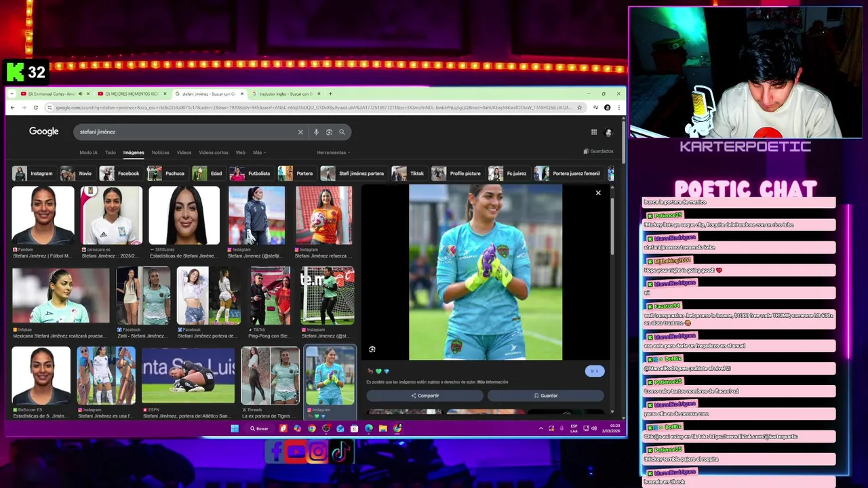Open Chrome from the taskbar
Viewport: 868px width, 488px height.
312,428
